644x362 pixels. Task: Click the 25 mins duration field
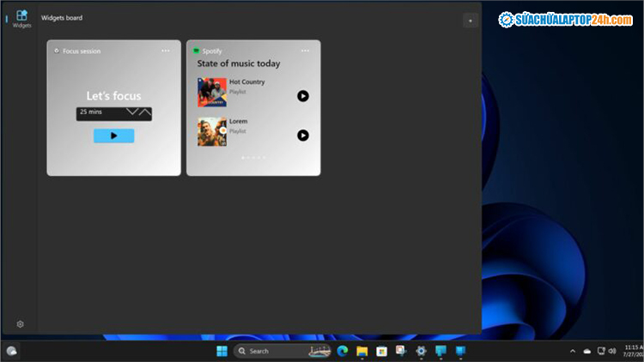click(113, 114)
